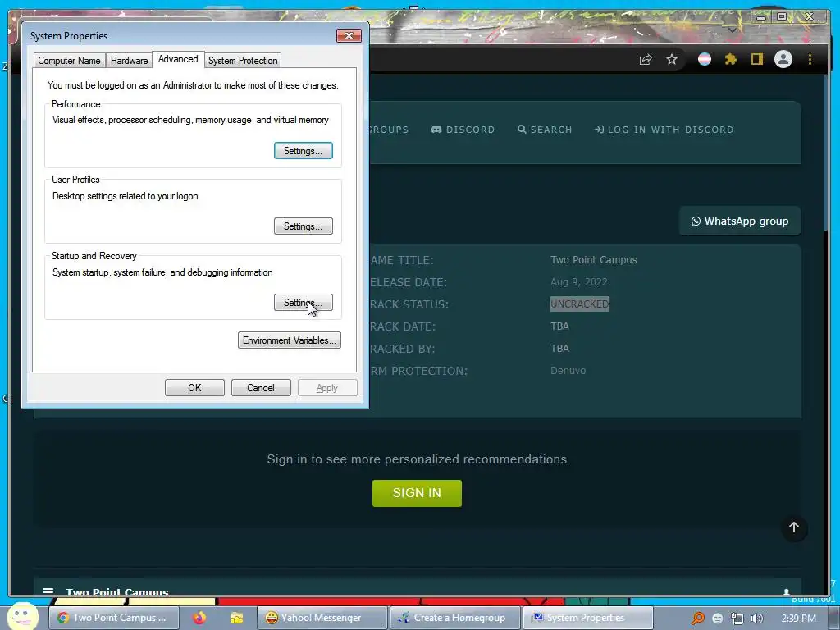Open the hamburger menu beside Two Point Campus
Image resolution: width=840 pixels, height=630 pixels.
point(48,591)
